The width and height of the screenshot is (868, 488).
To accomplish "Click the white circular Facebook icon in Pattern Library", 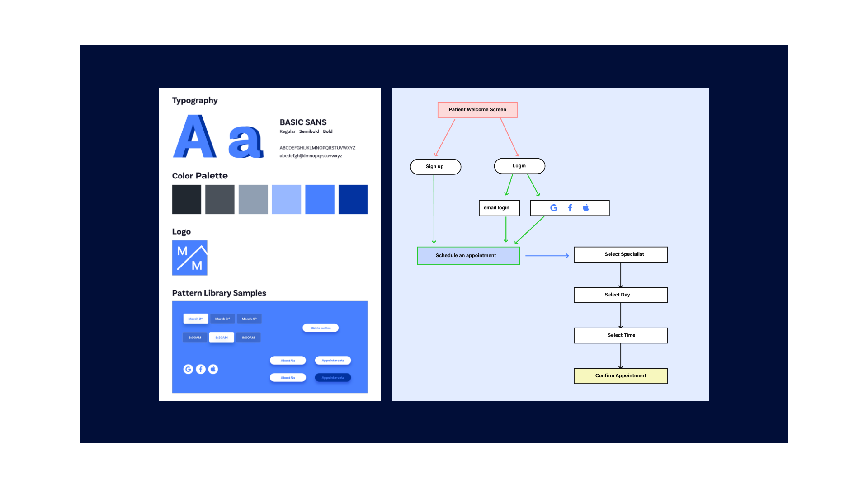I will tap(201, 369).
